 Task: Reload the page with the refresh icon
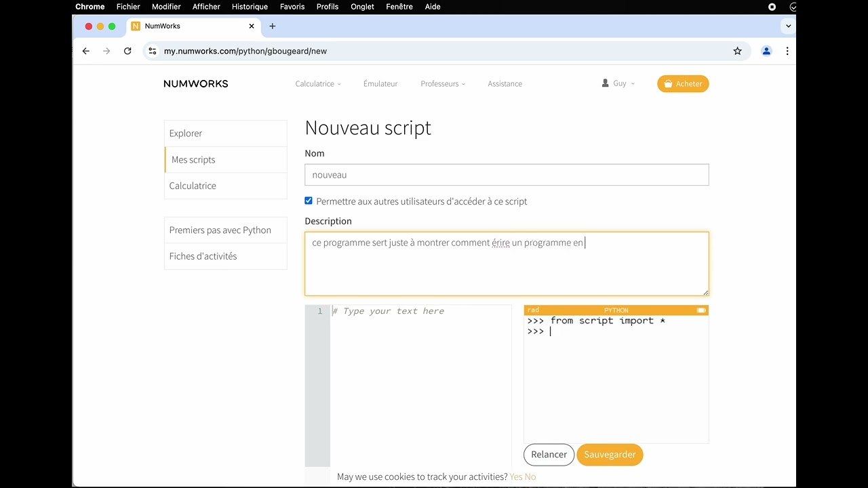pos(127,51)
